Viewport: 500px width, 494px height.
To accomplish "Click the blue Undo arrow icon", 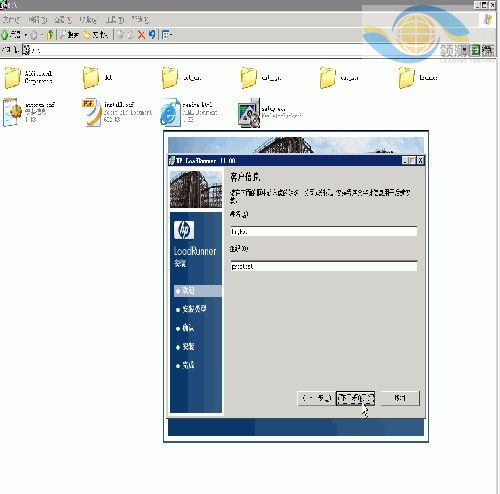I will click(152, 34).
